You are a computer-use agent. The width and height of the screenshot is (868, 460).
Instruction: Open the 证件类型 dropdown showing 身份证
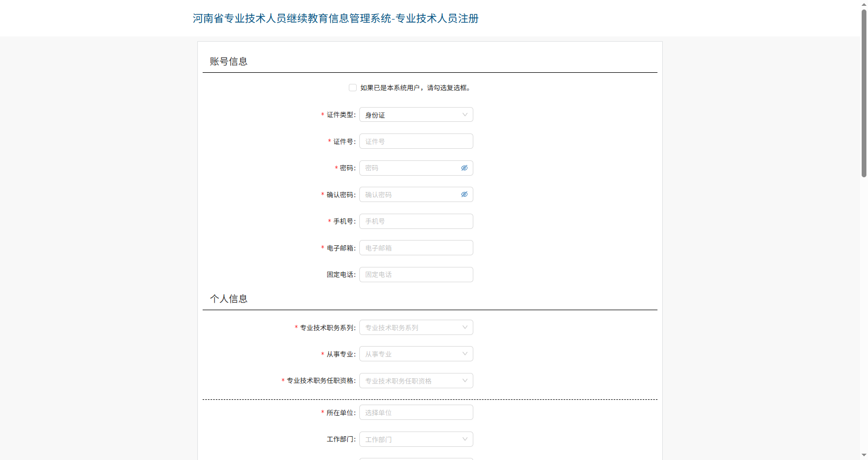(x=410, y=115)
